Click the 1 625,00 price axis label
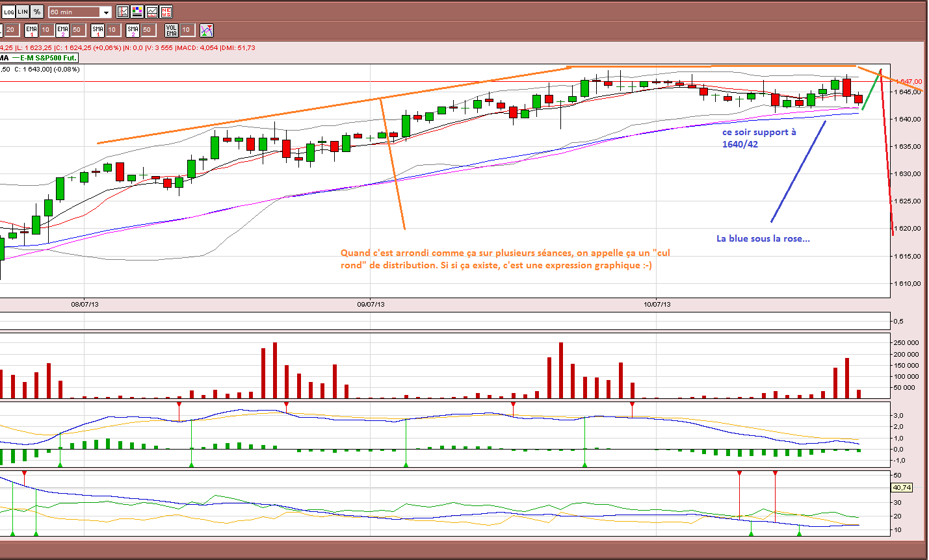Screen dimensions: 929x560 point(908,201)
